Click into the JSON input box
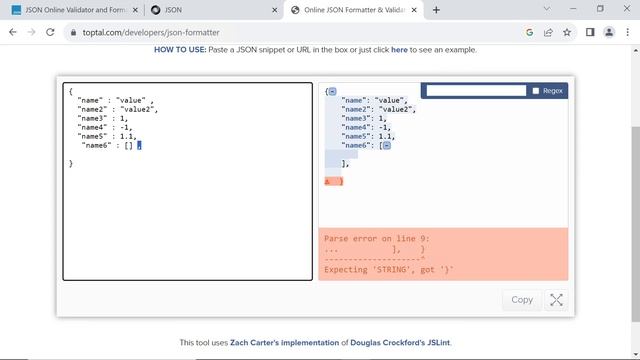The width and height of the screenshot is (640, 360). [x=188, y=182]
